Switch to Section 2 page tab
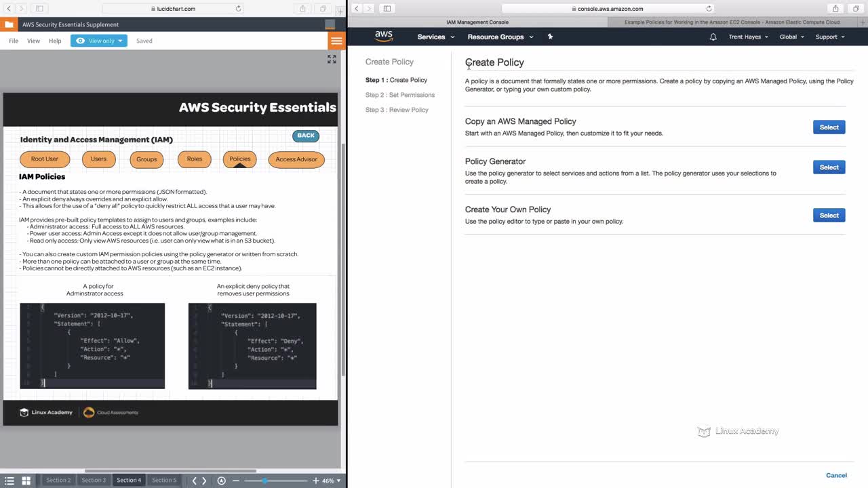The image size is (868, 488). click(x=58, y=481)
